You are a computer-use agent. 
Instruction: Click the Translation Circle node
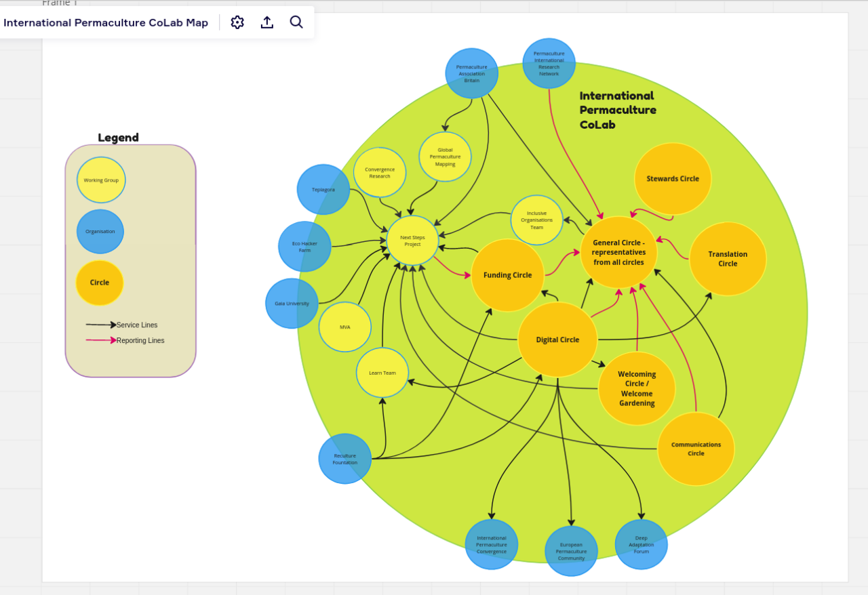point(728,259)
